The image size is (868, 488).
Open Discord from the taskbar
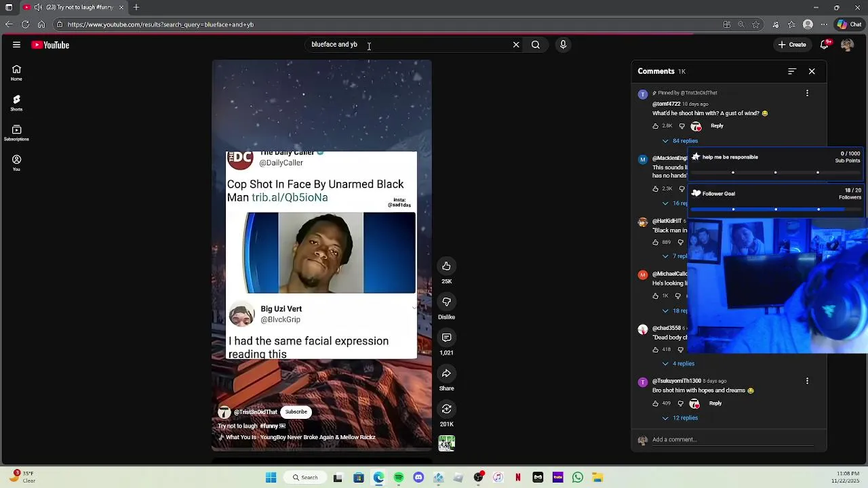tap(418, 478)
